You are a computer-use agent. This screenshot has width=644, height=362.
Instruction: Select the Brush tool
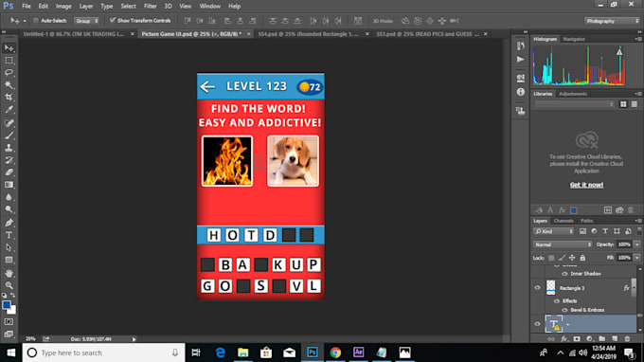point(9,136)
